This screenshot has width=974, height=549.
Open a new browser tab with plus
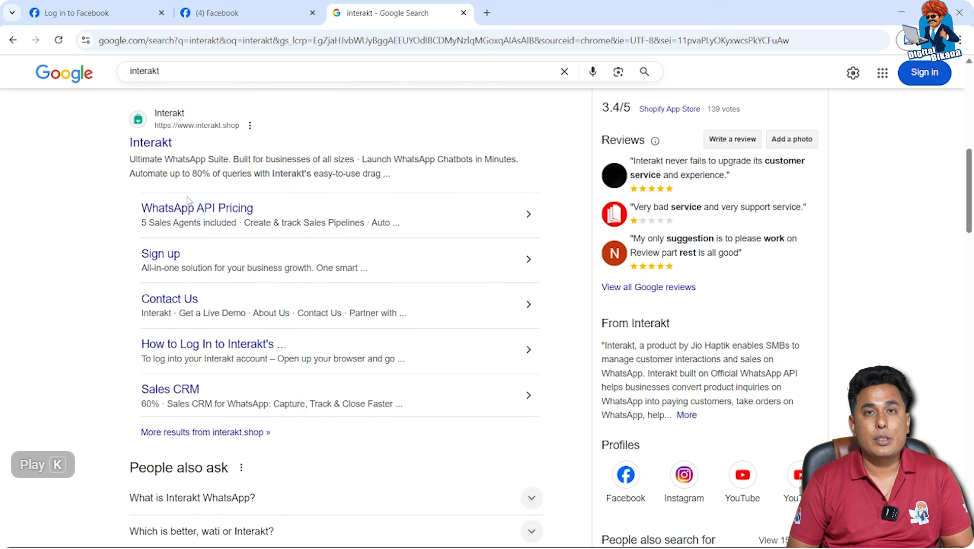[487, 12]
